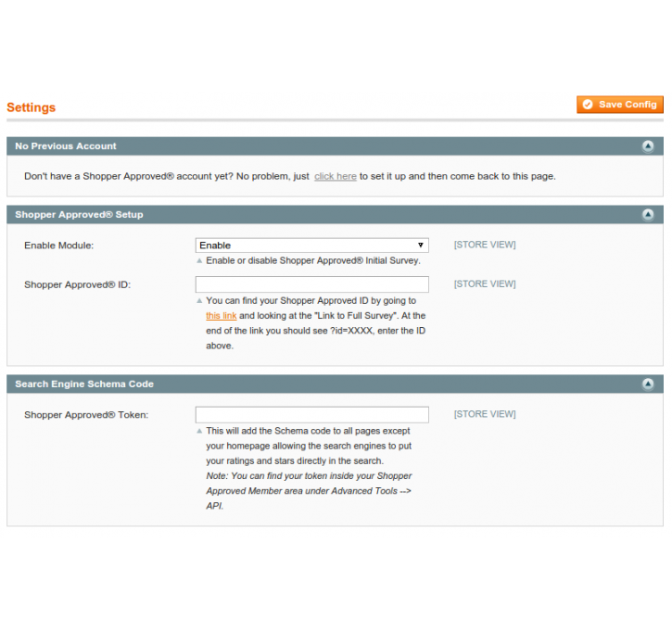Focus the Shopper Approved Token input field
The image size is (672, 630).
click(x=312, y=414)
